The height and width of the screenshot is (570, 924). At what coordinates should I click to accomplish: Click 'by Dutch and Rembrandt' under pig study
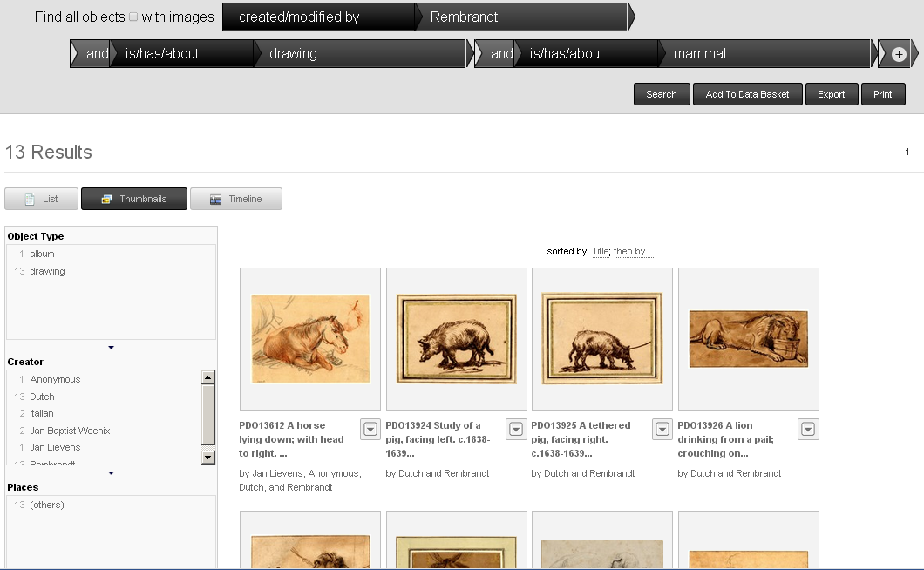tap(438, 473)
